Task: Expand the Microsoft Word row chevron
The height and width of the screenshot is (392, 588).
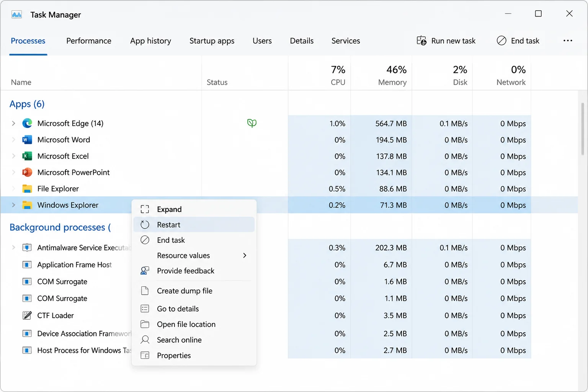Action: click(x=13, y=140)
